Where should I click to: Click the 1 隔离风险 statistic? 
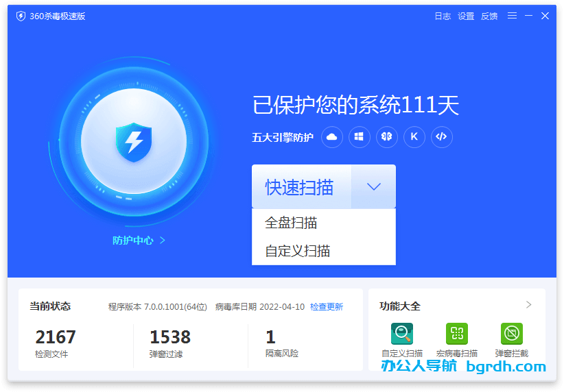click(281, 343)
